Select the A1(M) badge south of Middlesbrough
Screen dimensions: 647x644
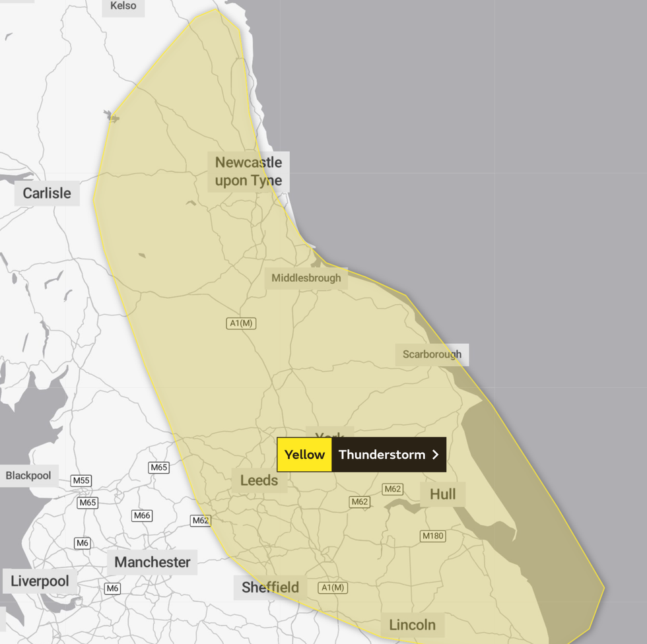coord(241,323)
